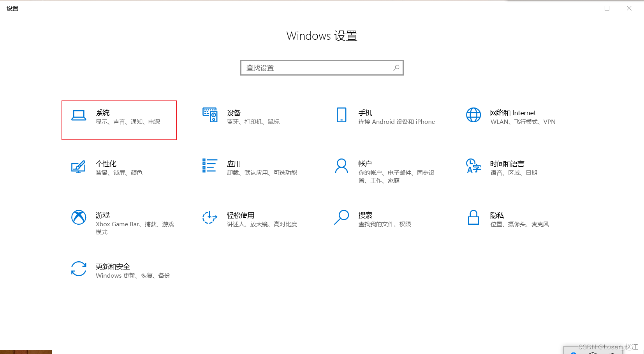Image resolution: width=644 pixels, height=354 pixels.
Task: Click the text 卸载、默认应用、可选功能
Action: click(x=262, y=173)
